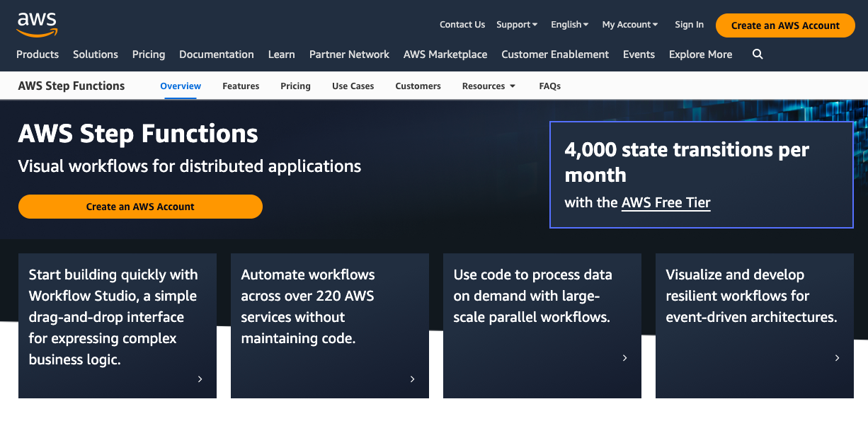Switch to the Customers tab
This screenshot has width=868, height=433.
pos(418,86)
